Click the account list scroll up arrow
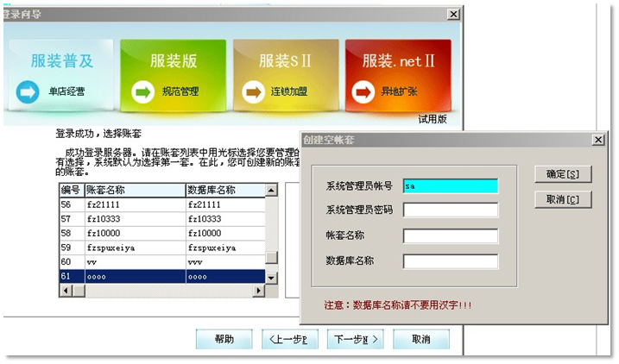The width and height of the screenshot is (619, 364). (271, 191)
